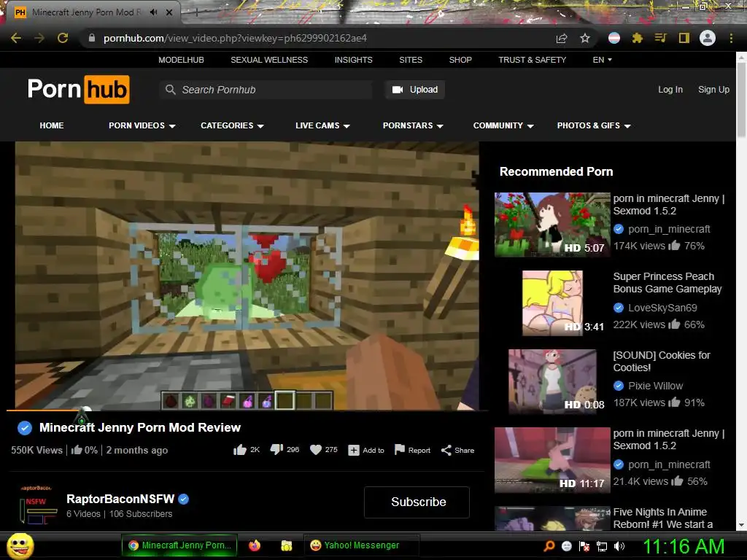Open uploader LoveSkySan69's profile link
Image resolution: width=747 pixels, height=560 pixels.
(662, 308)
